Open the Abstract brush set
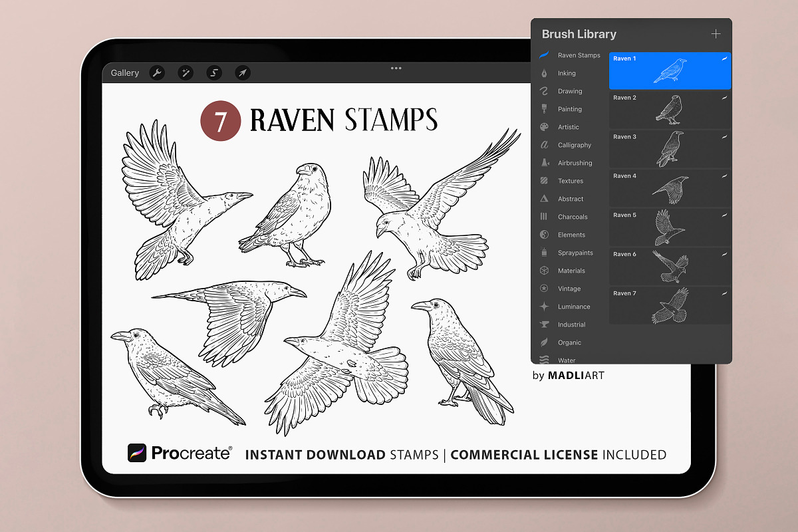The height and width of the screenshot is (532, 798). 570,199
